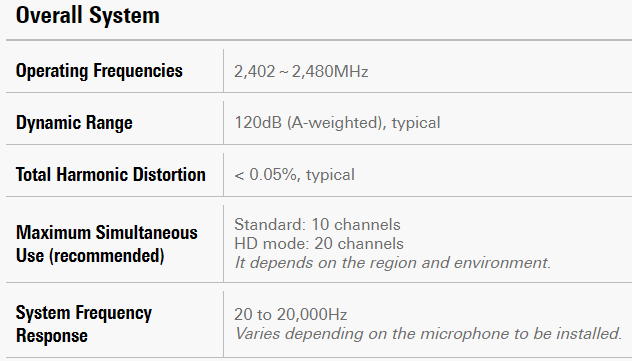Select the Dynamic Range label
Screen dimensions: 632x361
pos(74,122)
